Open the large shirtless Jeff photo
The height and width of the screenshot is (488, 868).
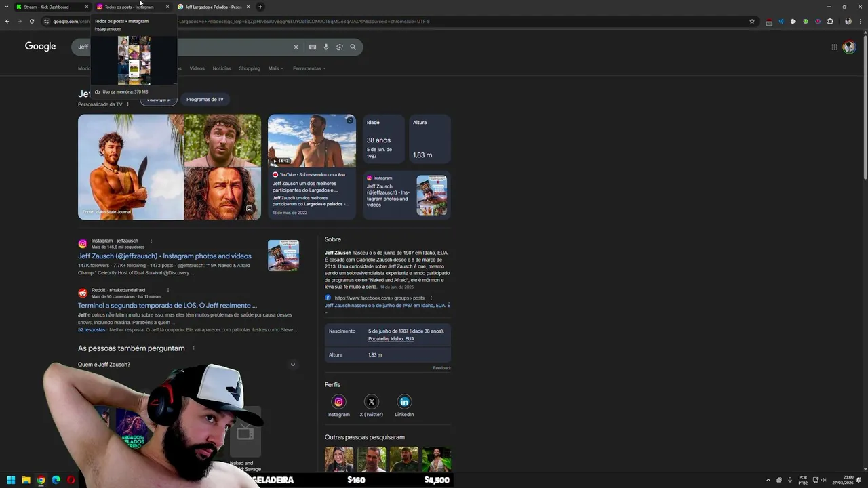[x=130, y=167]
